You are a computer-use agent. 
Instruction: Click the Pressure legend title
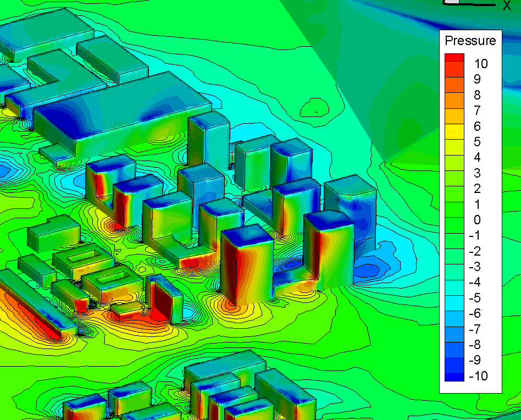(x=470, y=41)
